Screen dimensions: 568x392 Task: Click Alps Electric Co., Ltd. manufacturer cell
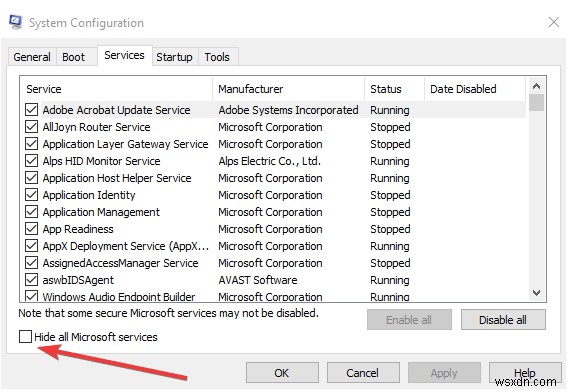click(x=270, y=161)
